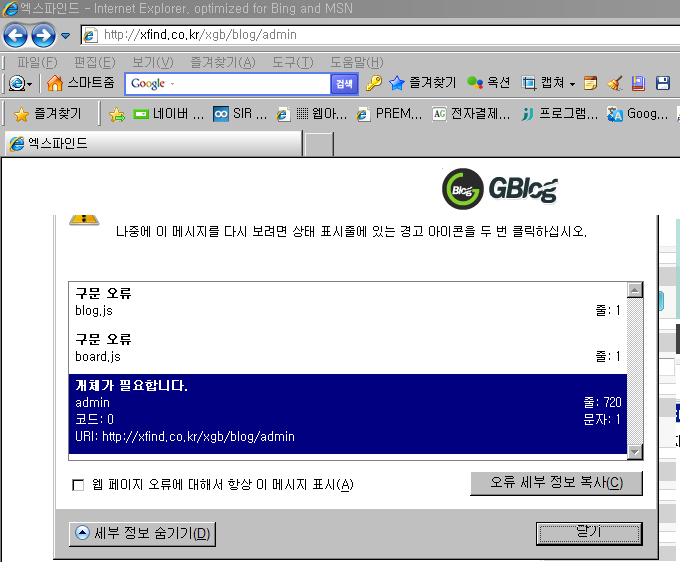Click the browser Back arrow button
This screenshot has height=572, width=693.
[15, 36]
